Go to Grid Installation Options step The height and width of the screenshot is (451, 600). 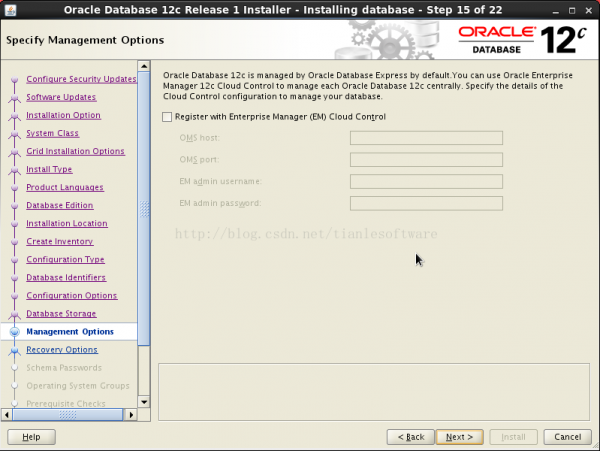click(75, 151)
